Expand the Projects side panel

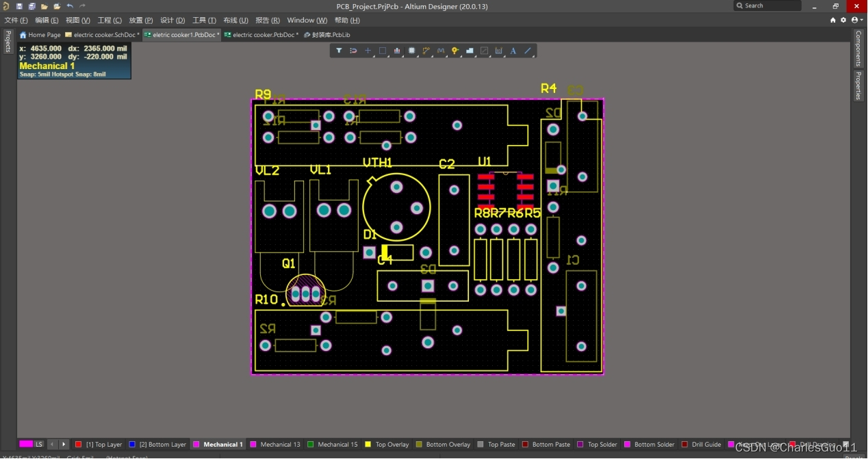tap(8, 41)
